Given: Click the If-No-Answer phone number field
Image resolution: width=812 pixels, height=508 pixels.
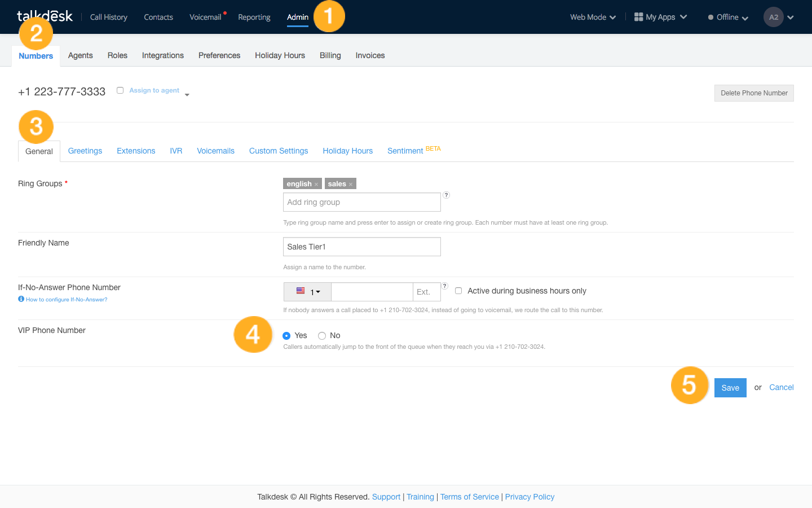Looking at the screenshot, I should [x=372, y=292].
